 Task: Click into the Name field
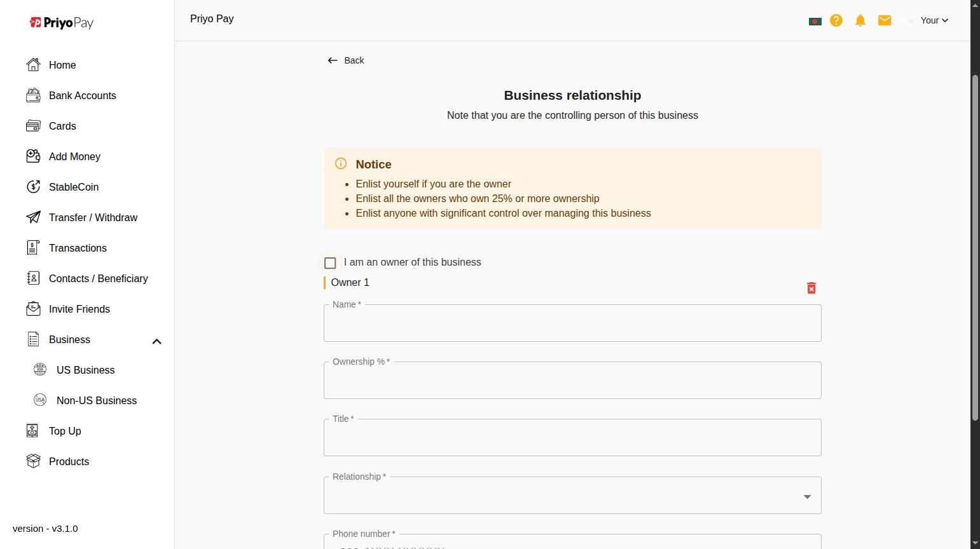[x=572, y=323]
